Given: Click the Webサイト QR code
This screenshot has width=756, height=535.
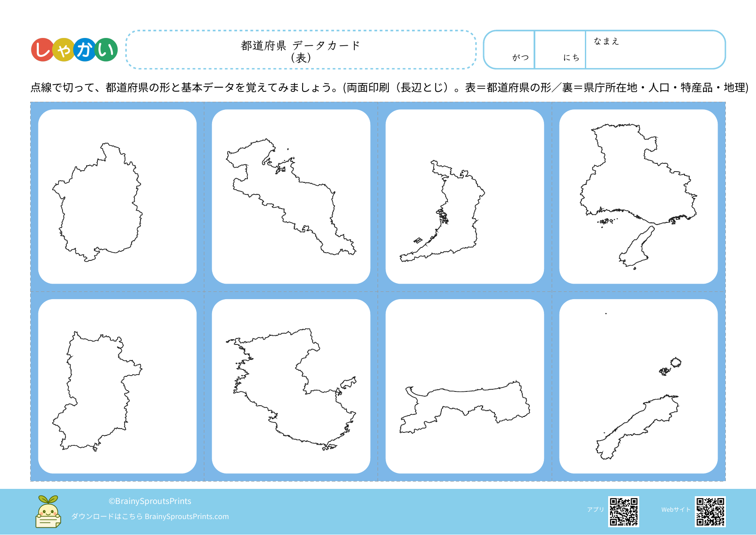Looking at the screenshot, I should point(710,512).
